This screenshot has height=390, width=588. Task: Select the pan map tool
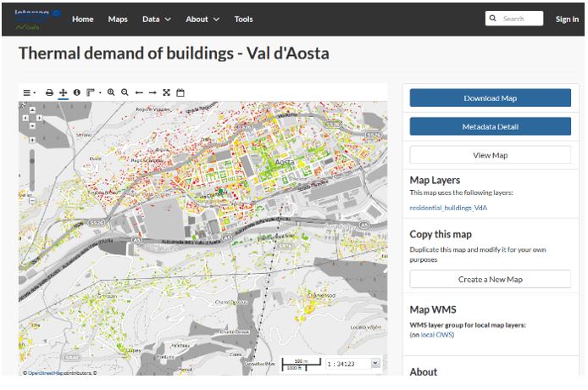[63, 92]
